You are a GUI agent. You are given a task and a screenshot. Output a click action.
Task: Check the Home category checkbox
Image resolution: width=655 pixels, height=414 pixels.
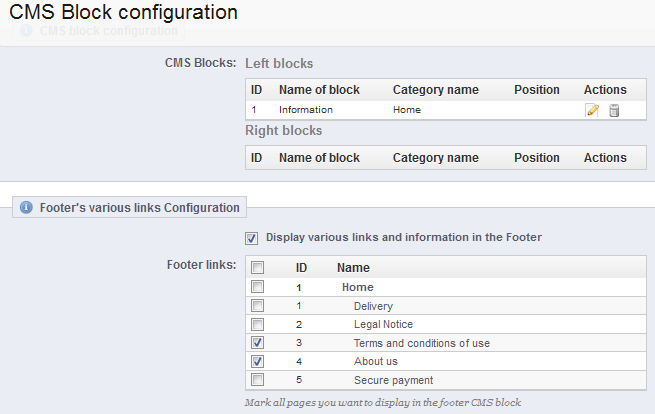point(257,287)
